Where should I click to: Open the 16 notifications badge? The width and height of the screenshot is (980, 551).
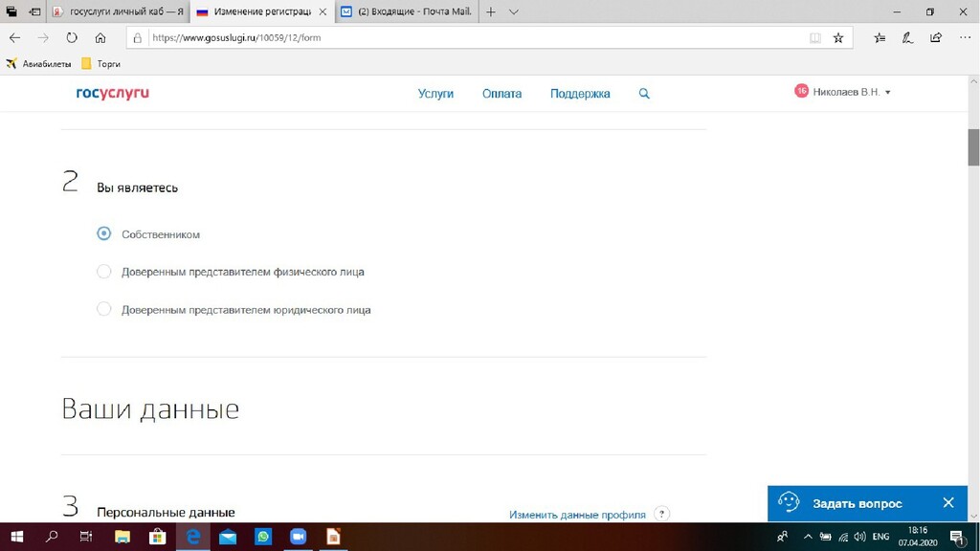click(801, 91)
